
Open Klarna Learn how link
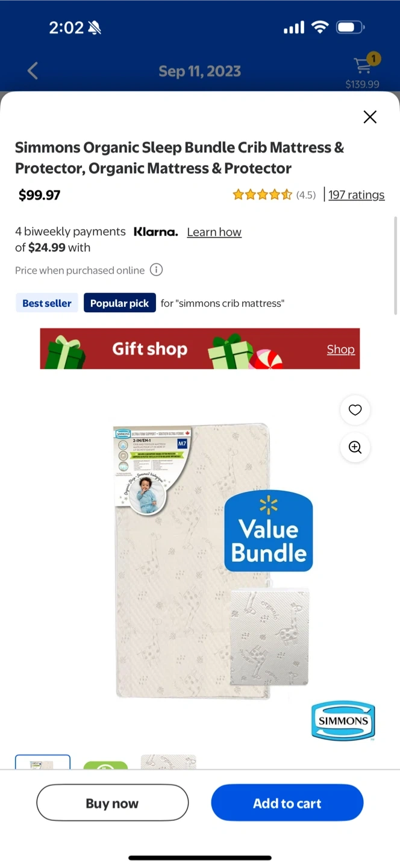[x=214, y=232]
